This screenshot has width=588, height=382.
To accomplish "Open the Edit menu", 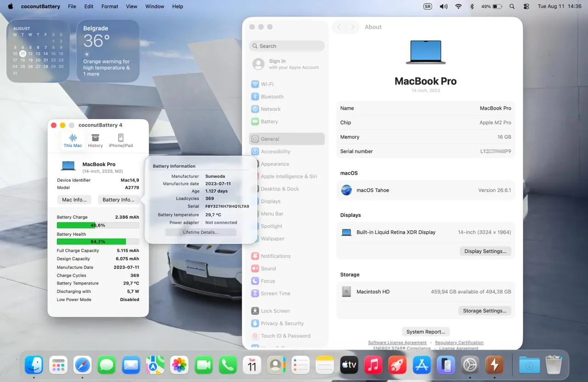I will coord(89,6).
